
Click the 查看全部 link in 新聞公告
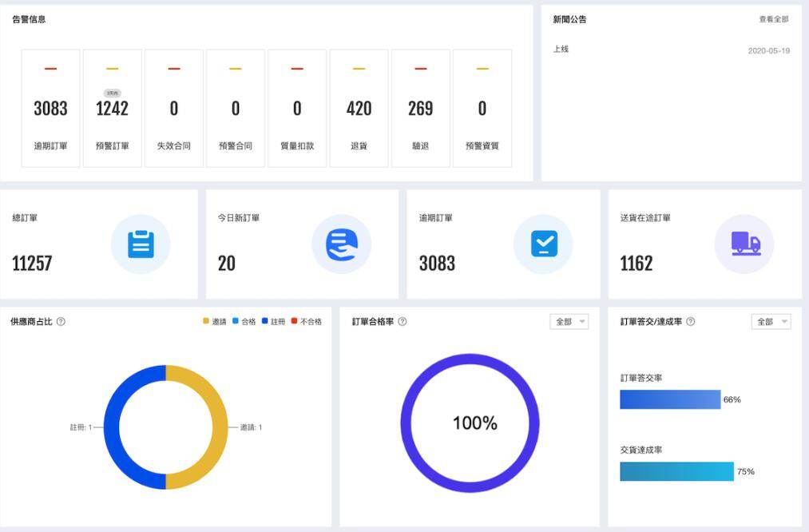click(x=773, y=19)
